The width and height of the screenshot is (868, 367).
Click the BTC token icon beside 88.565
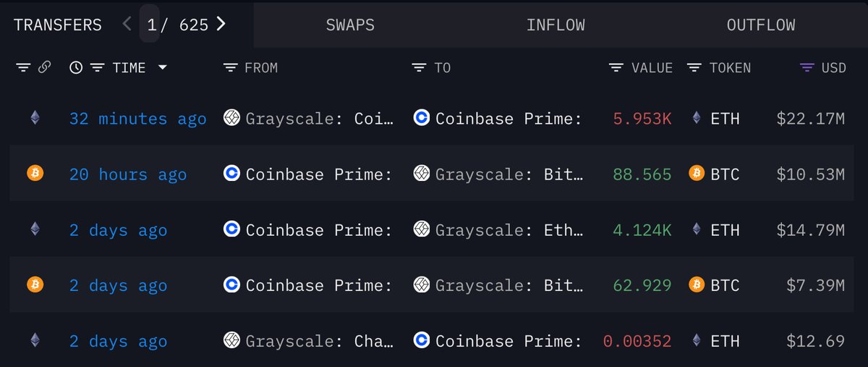click(697, 173)
